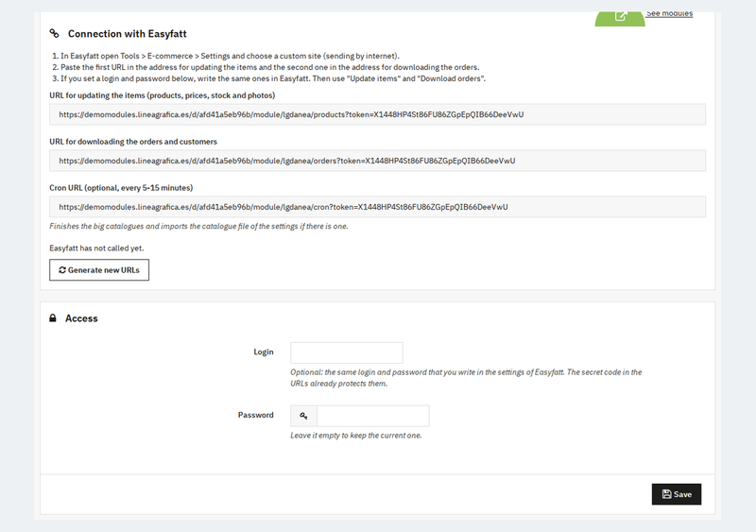Click the Save button label
756x532 pixels.
(682, 494)
